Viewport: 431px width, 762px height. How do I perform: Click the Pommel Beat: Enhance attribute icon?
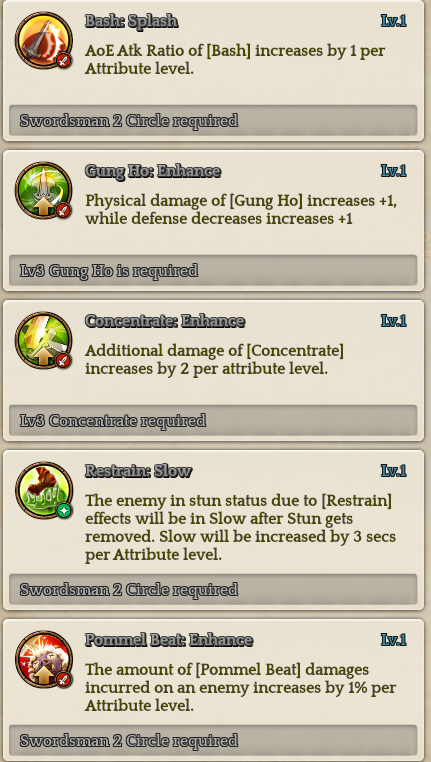click(x=44, y=659)
